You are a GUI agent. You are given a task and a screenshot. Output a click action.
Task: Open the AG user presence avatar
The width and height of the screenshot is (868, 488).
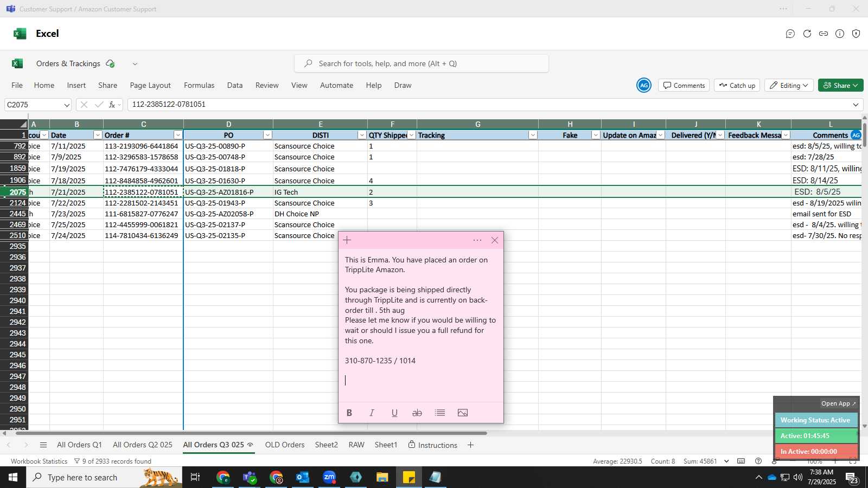click(644, 85)
